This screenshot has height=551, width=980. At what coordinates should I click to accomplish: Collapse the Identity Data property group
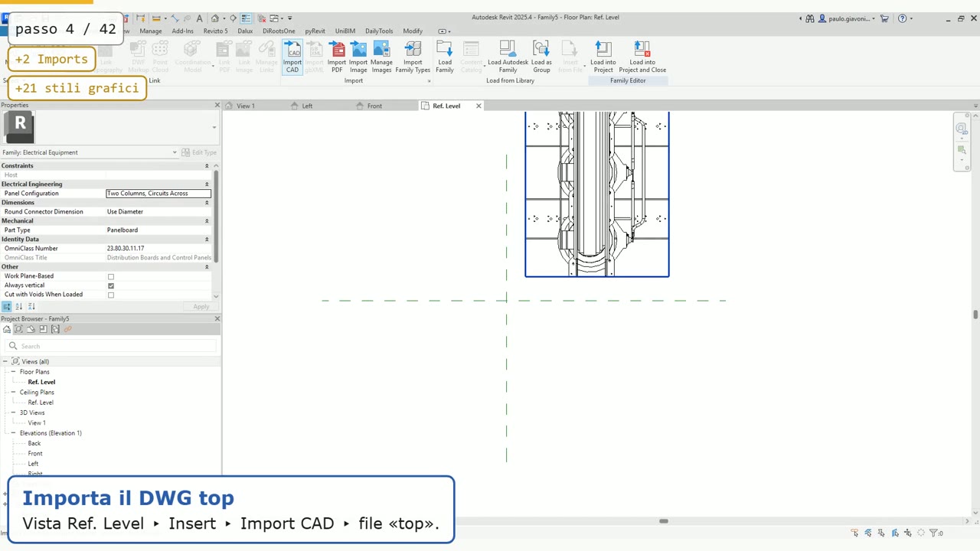207,240
